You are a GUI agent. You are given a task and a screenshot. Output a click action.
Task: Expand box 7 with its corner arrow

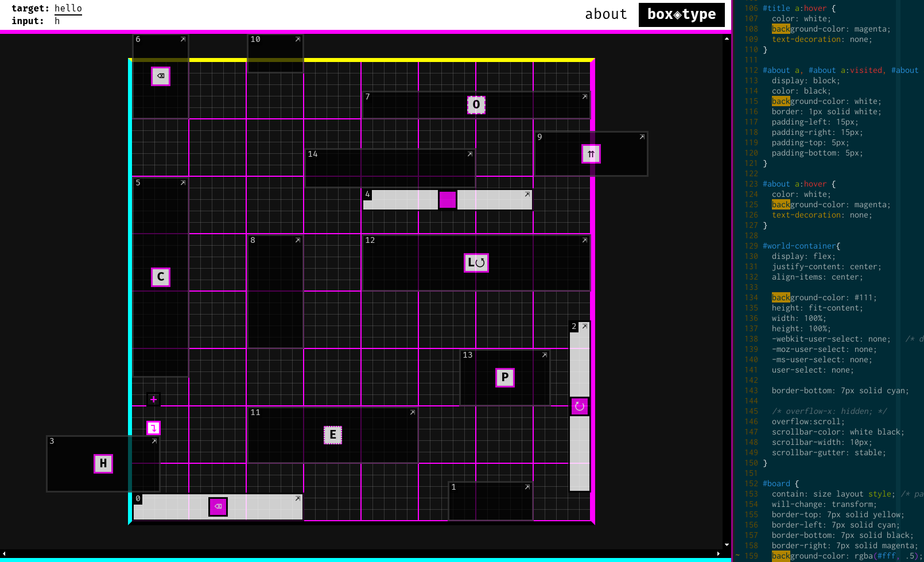(585, 97)
